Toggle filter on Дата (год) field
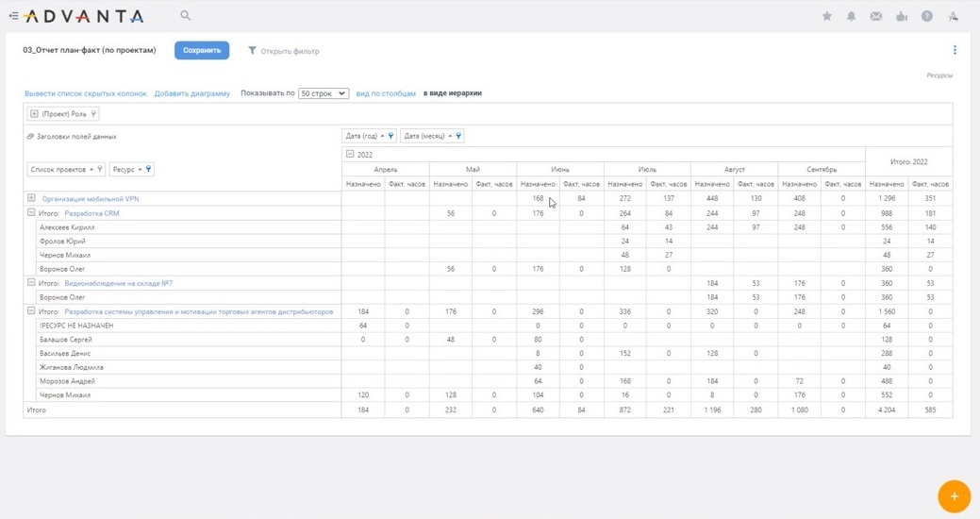This screenshot has width=980, height=519. pos(391,136)
